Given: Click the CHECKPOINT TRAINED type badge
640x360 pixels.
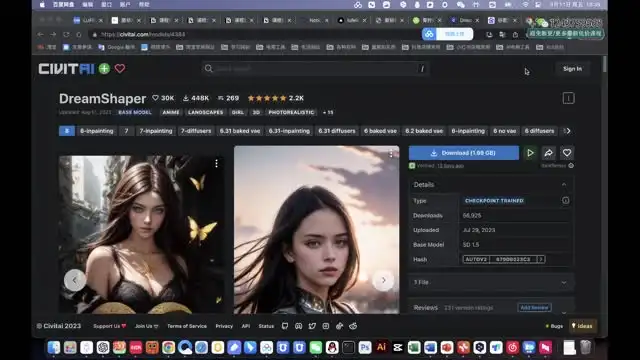Looking at the screenshot, I should coord(494,200).
